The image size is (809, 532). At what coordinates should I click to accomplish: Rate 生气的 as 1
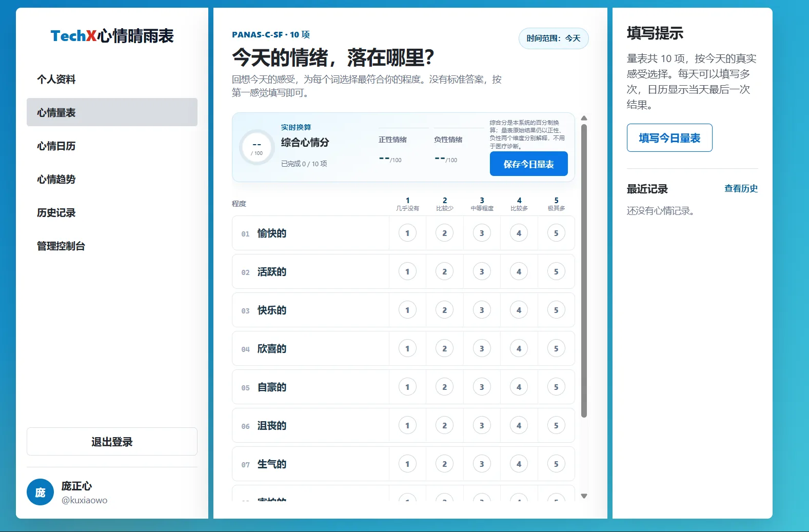coord(407,464)
